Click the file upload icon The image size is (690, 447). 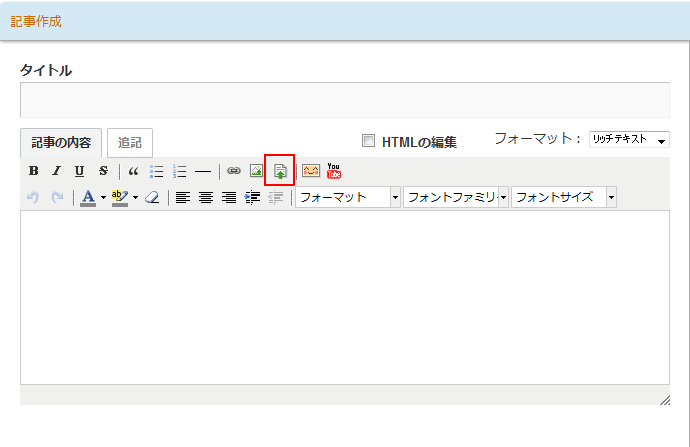280,171
